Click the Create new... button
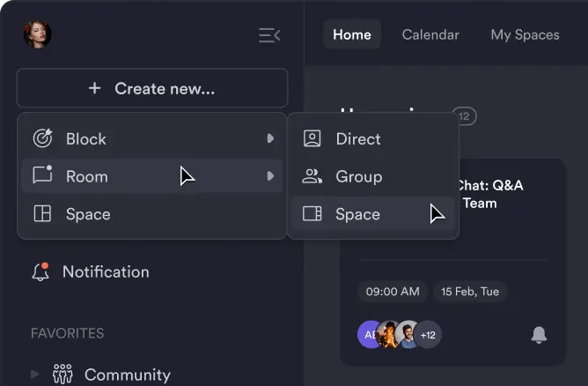Image resolution: width=588 pixels, height=386 pixels. (x=152, y=88)
